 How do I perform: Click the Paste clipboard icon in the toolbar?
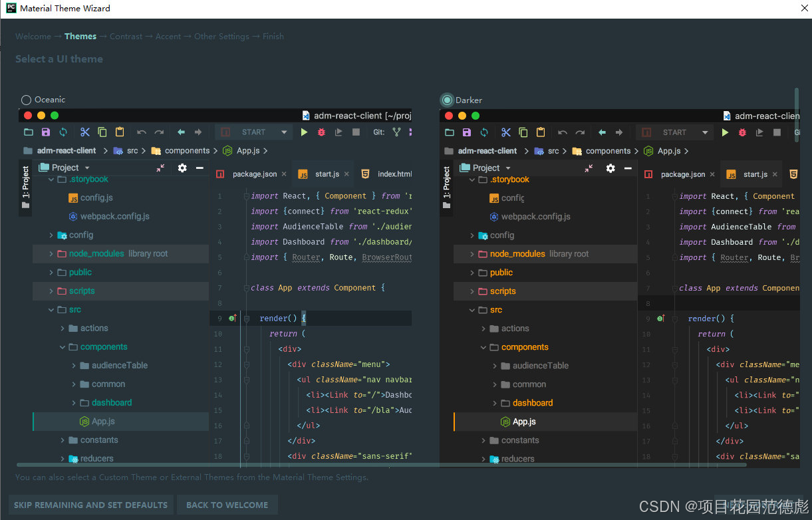point(121,132)
